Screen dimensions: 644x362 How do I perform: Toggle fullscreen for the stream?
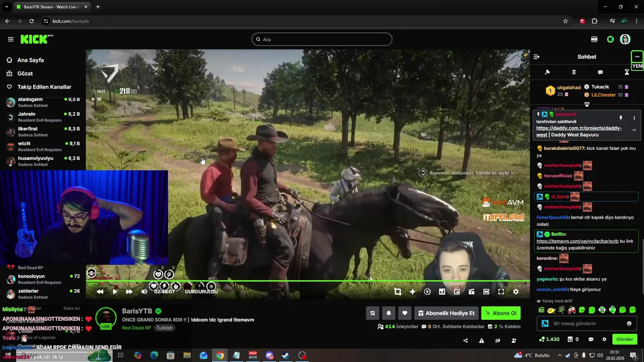[501, 292]
